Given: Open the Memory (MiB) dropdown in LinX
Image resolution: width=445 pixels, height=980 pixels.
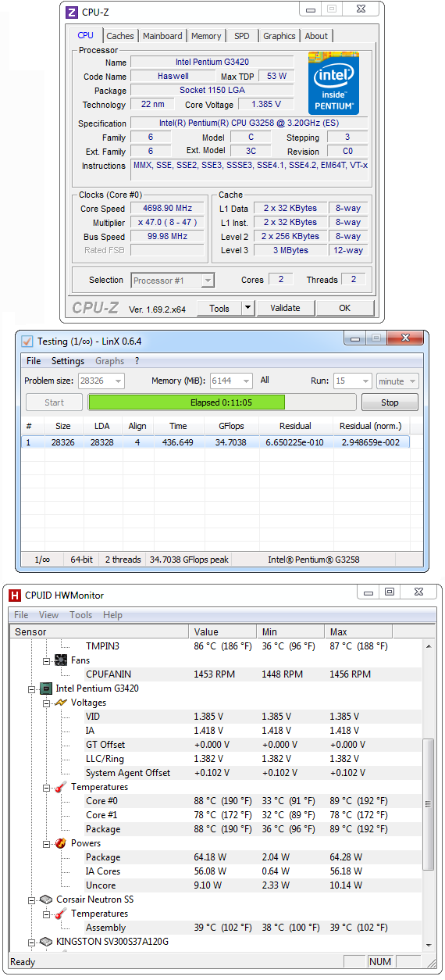Looking at the screenshot, I should [246, 381].
